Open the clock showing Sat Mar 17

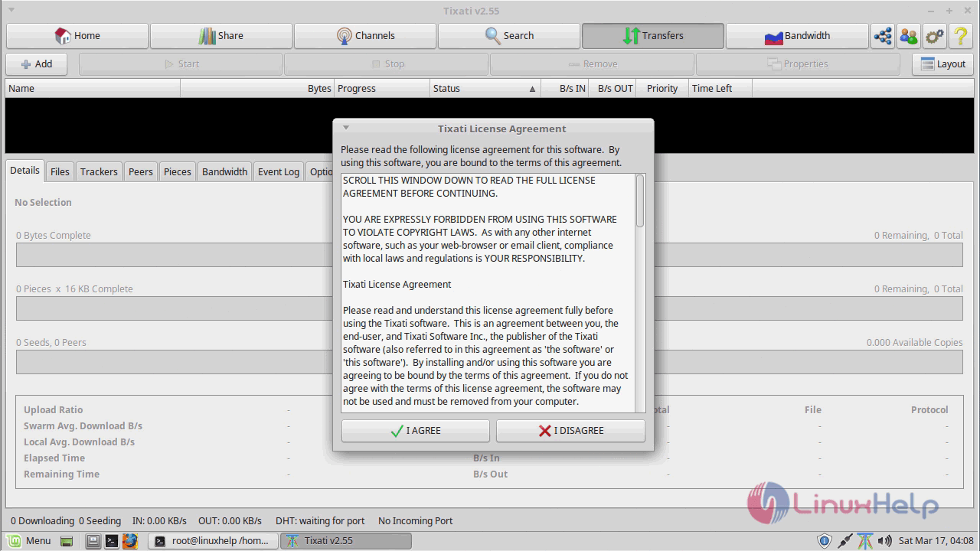pyautogui.click(x=936, y=541)
